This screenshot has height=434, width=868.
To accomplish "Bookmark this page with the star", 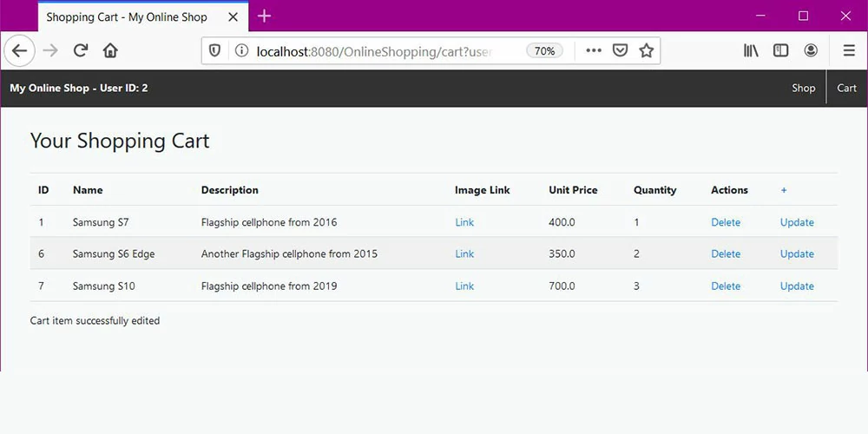I will [646, 51].
